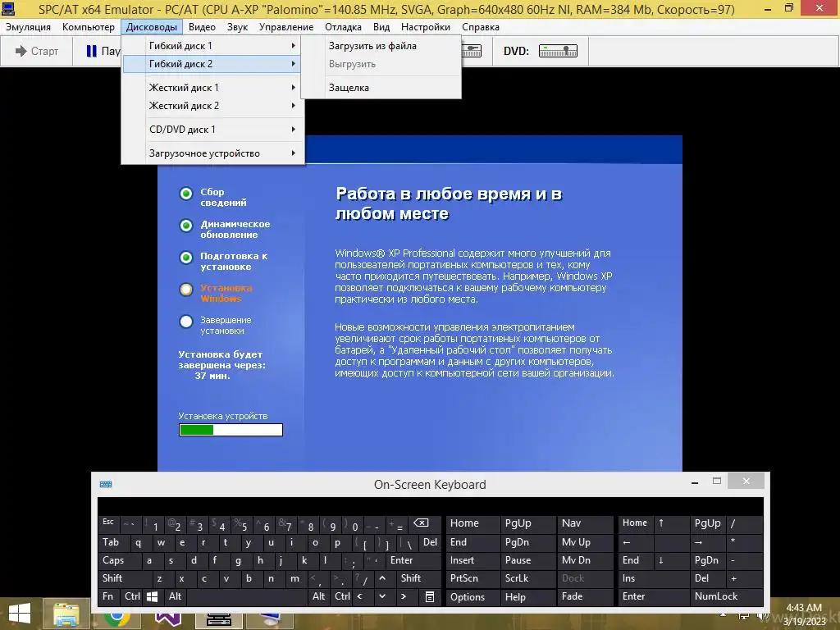Open the Вид menu
This screenshot has width=840, height=630.
click(x=381, y=27)
